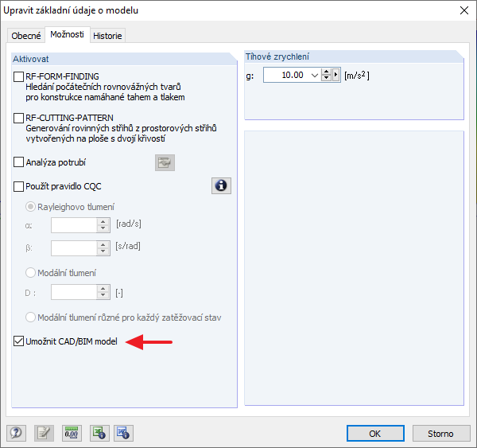The image size is (477, 448).
Task: Increase alpha value spinner
Action: [103, 222]
